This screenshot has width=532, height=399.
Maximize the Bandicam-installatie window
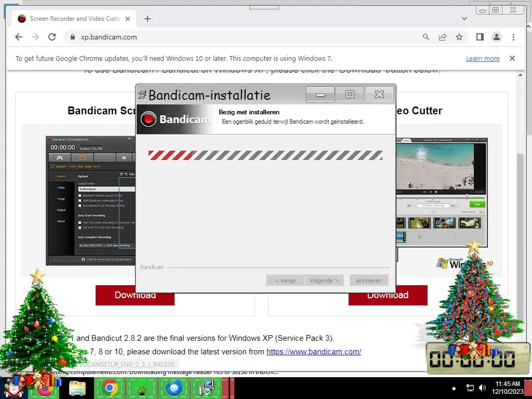pyautogui.click(x=350, y=95)
